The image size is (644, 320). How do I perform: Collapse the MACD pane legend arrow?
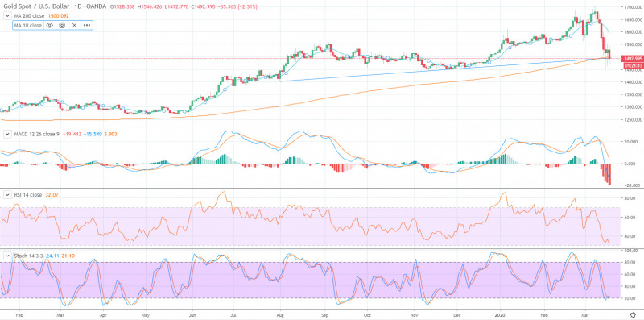coord(7,134)
